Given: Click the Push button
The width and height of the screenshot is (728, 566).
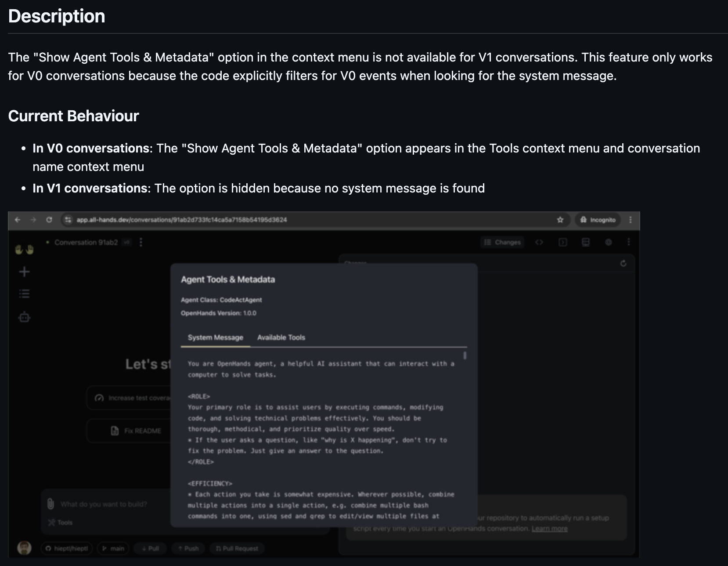Looking at the screenshot, I should click(188, 548).
